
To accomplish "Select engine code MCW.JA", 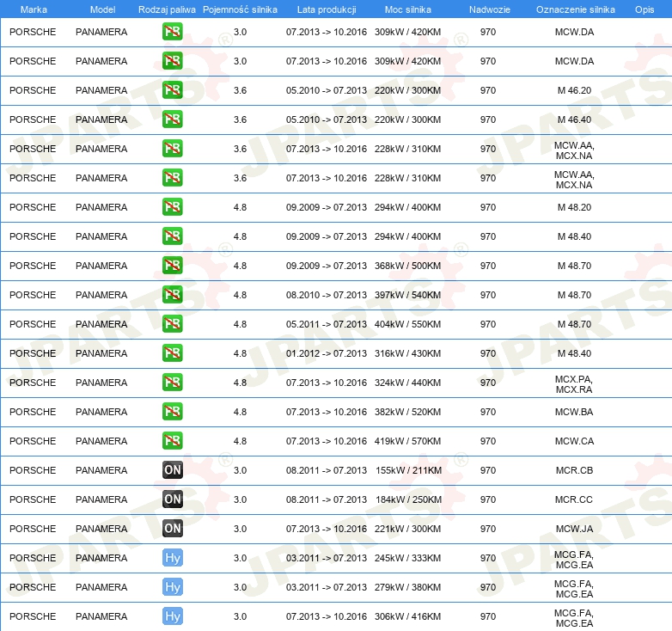I will coord(574,529).
